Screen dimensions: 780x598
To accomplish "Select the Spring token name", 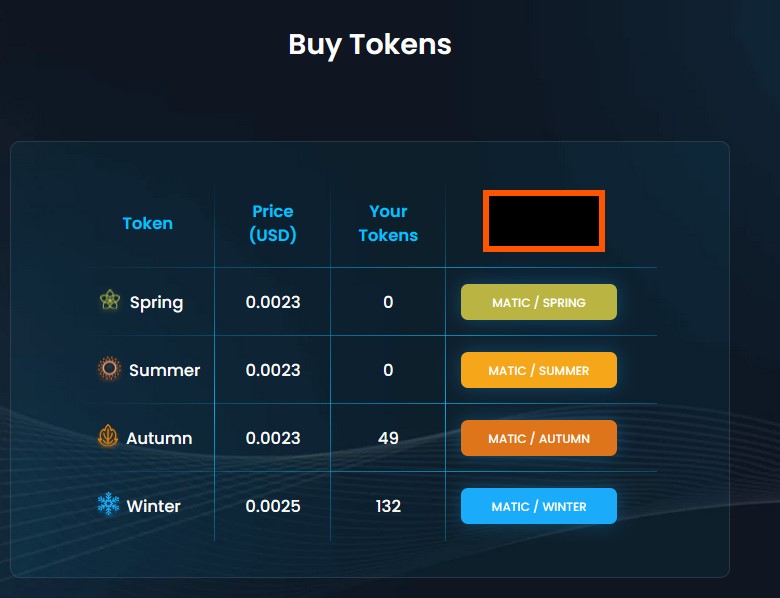I will pos(157,302).
